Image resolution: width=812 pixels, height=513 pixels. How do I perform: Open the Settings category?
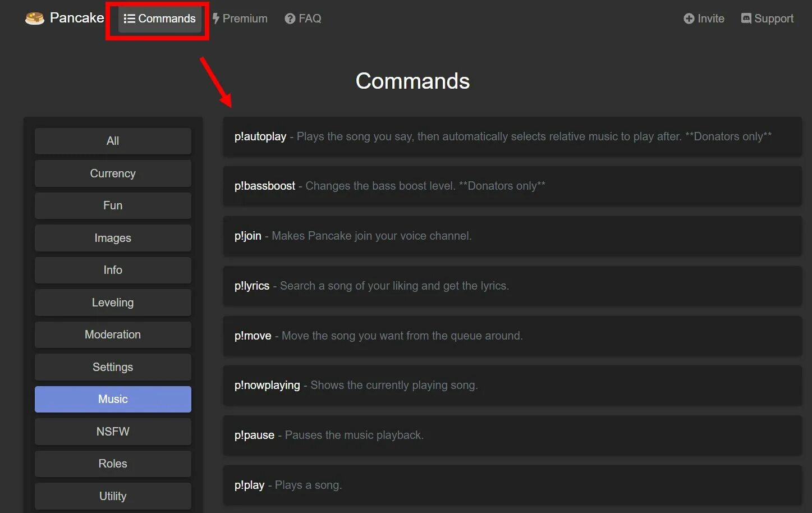113,367
